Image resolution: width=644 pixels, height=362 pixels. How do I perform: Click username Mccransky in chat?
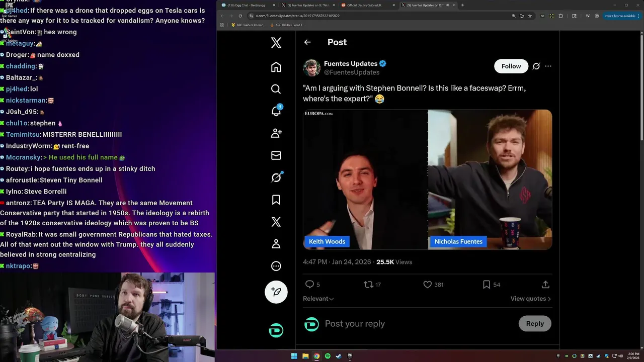(x=23, y=157)
